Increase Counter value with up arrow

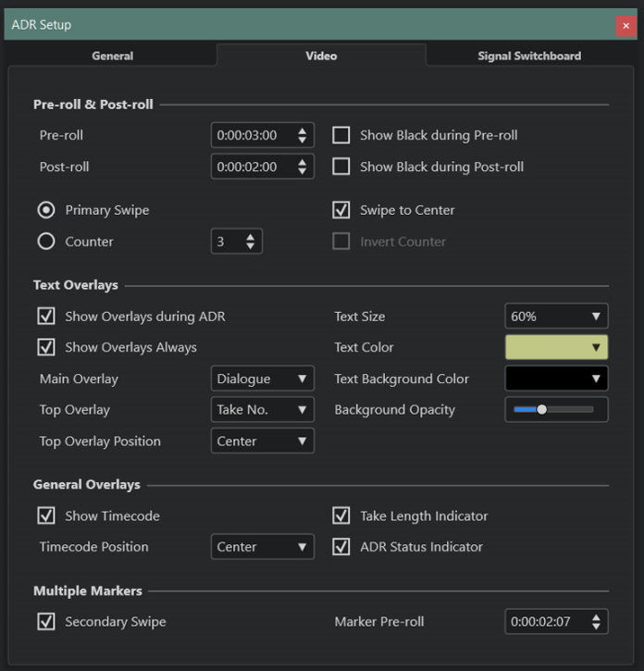(x=251, y=237)
